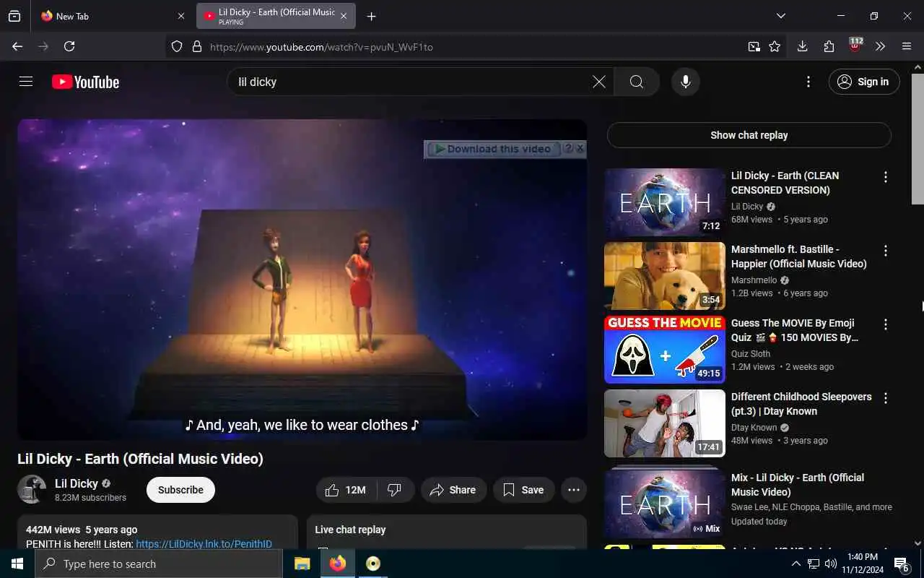
Task: Open Different Childhood Sleepovers video title
Action: point(801,404)
